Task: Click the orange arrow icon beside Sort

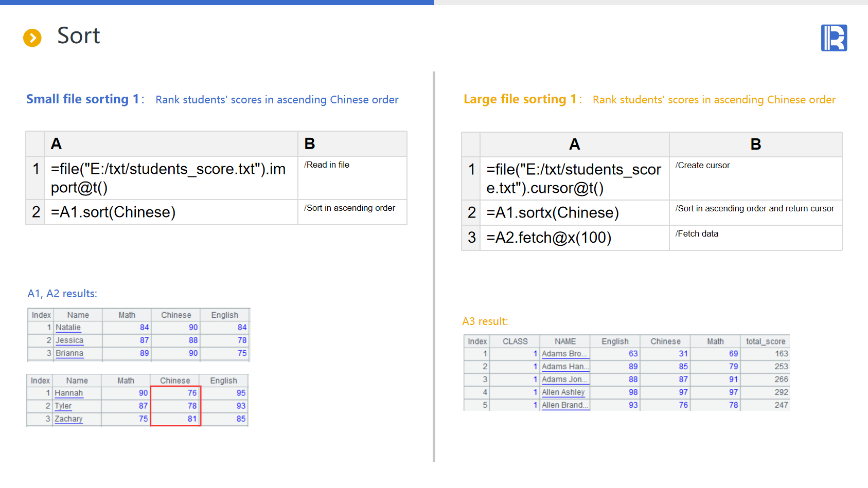Action: tap(32, 38)
